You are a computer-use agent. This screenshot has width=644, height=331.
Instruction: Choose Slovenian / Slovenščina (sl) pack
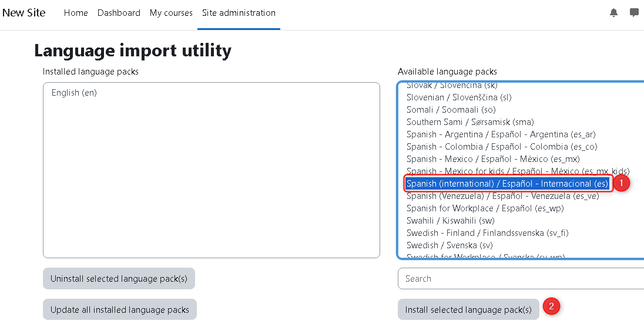click(459, 97)
